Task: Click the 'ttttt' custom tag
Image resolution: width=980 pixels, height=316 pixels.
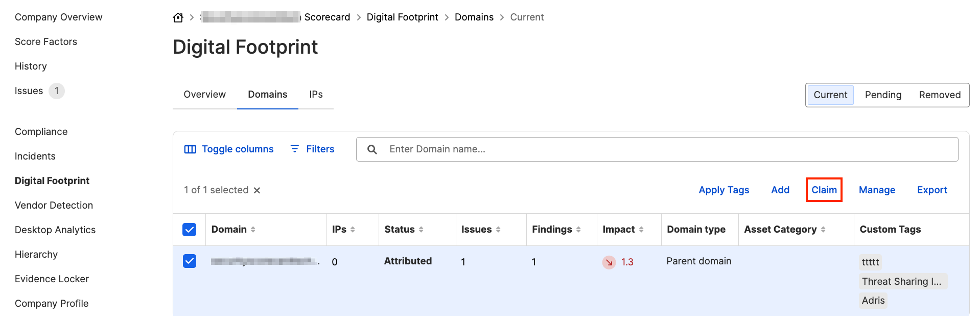Action: (x=870, y=262)
